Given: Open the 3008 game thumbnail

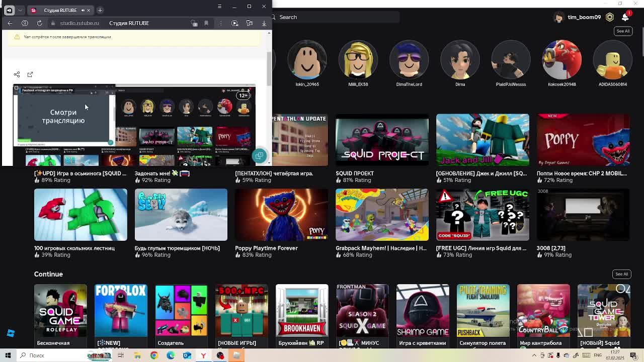Looking at the screenshot, I should click(583, 215).
